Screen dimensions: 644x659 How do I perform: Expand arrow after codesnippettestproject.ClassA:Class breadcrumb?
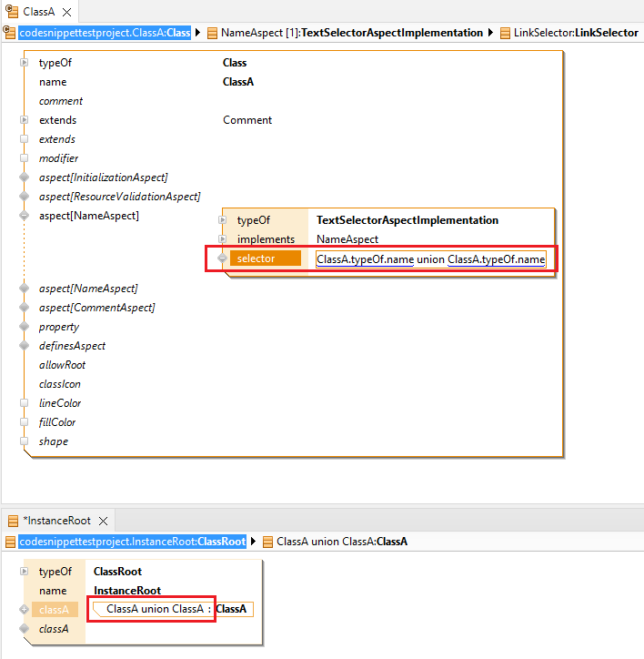tap(198, 33)
